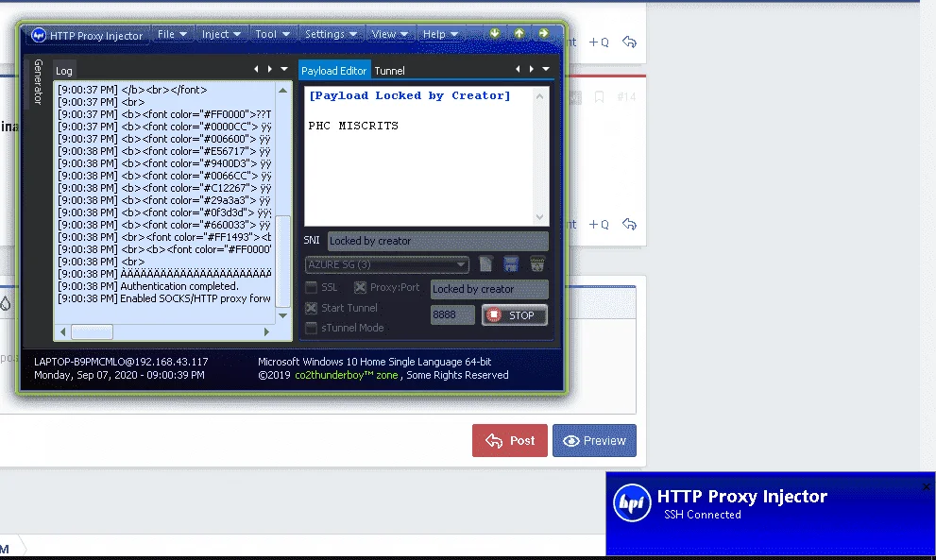This screenshot has width=936, height=560.
Task: Click the green up-arrow title bar button
Action: (x=519, y=33)
